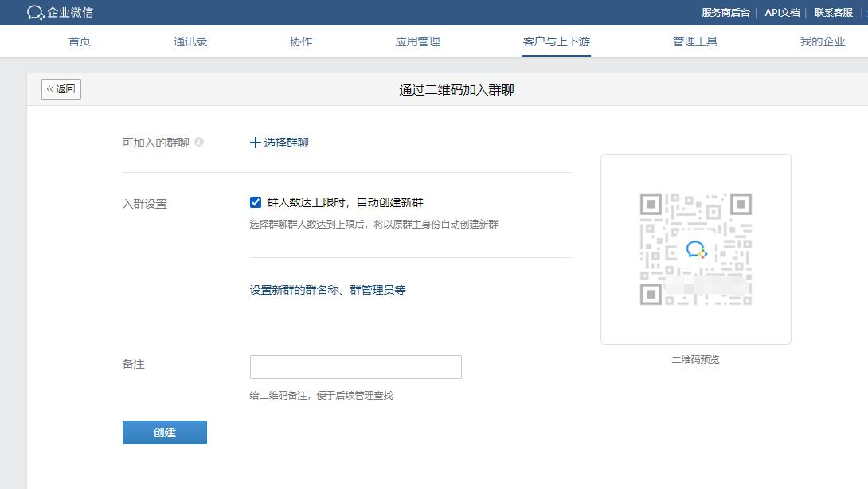Click the « back arrow icon
This screenshot has width=868, height=489.
[52, 89]
